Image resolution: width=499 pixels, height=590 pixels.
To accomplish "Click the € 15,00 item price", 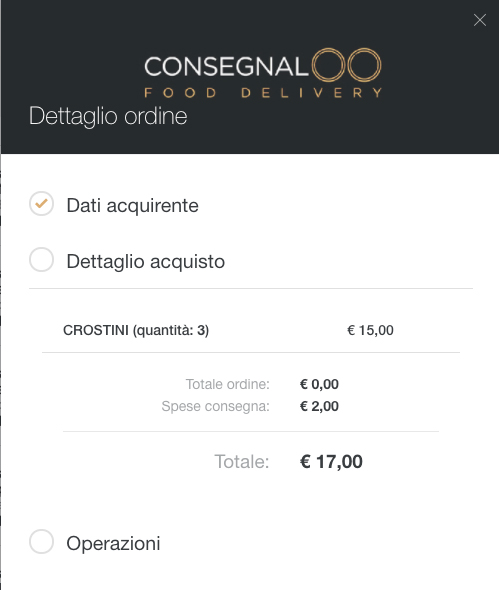I will click(370, 330).
